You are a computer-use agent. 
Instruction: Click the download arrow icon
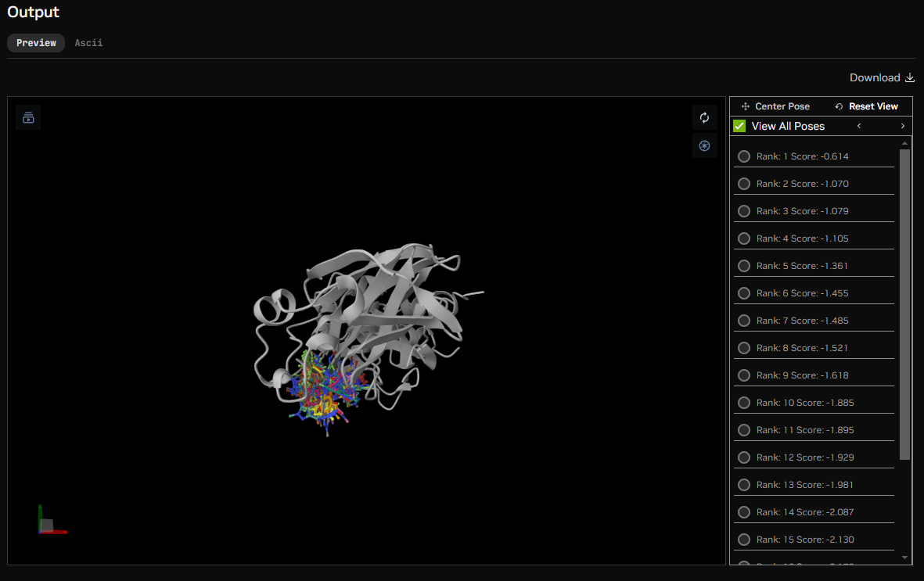[909, 77]
